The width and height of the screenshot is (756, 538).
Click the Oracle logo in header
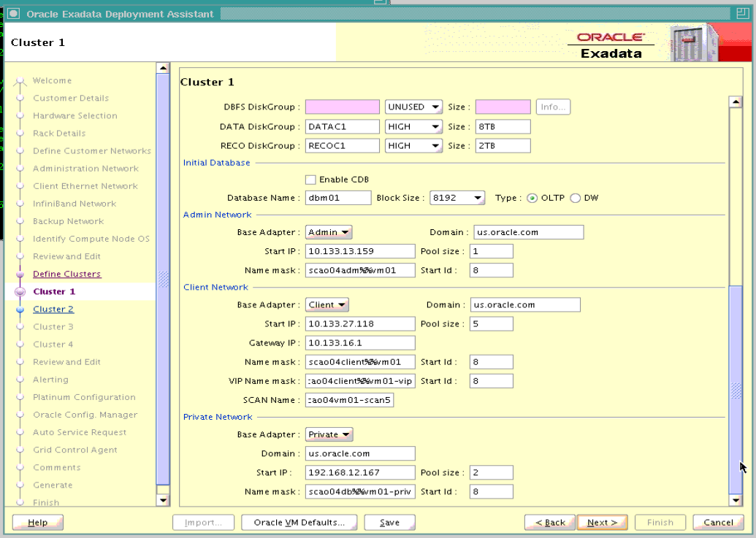[611, 37]
